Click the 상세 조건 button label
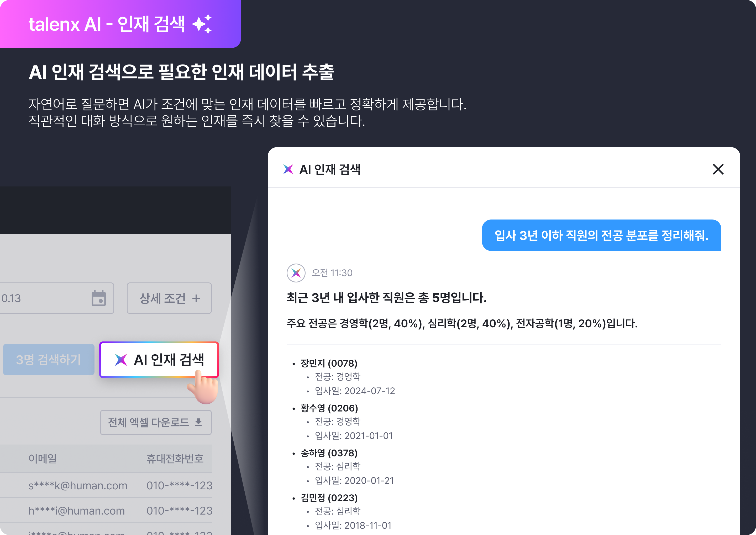This screenshot has width=756, height=535. [162, 298]
